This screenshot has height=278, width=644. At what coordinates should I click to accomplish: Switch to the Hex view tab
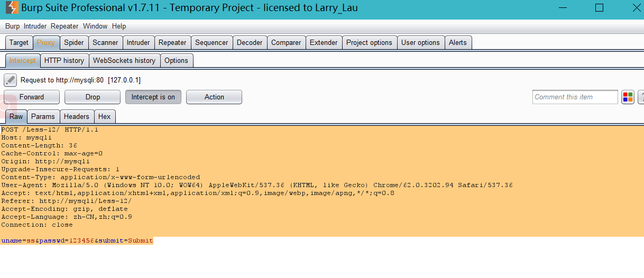[x=105, y=117]
